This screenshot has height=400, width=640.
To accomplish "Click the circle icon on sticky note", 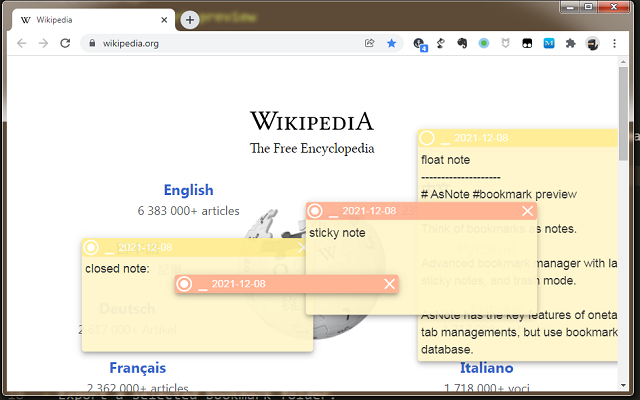I will point(315,211).
